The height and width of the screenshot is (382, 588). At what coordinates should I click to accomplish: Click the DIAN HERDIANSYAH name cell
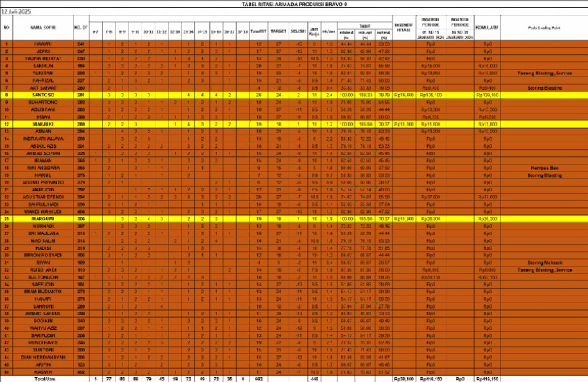[43, 358]
